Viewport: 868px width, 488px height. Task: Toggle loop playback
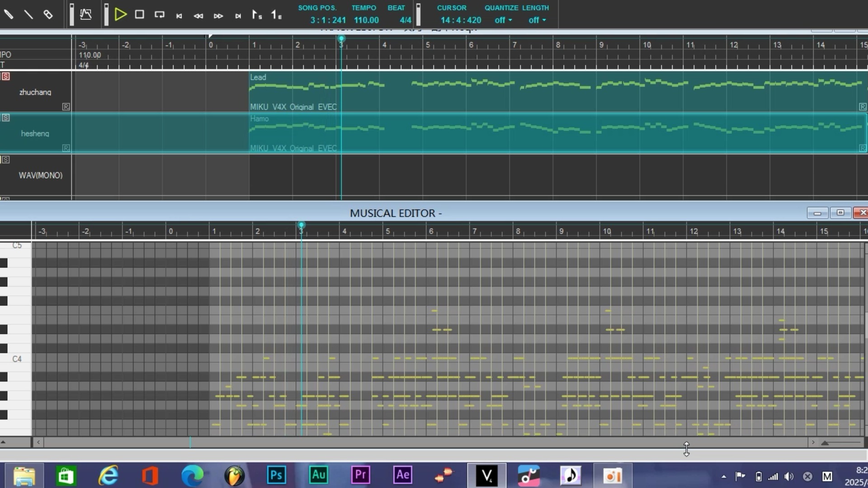tap(159, 15)
